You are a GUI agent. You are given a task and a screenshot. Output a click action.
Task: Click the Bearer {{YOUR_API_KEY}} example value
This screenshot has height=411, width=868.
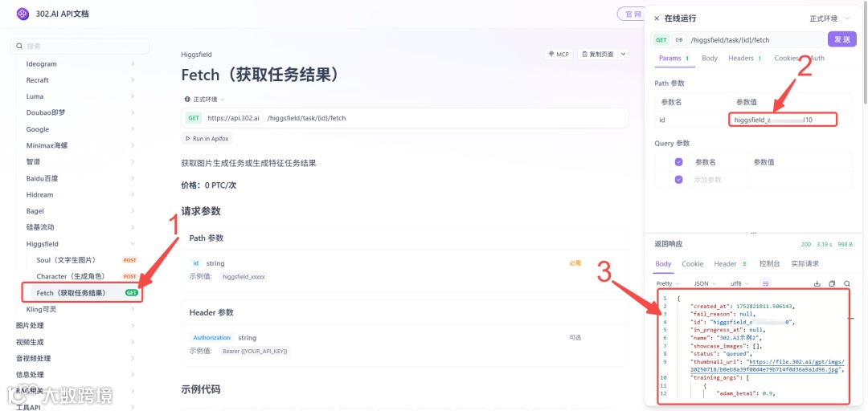pyautogui.click(x=256, y=351)
